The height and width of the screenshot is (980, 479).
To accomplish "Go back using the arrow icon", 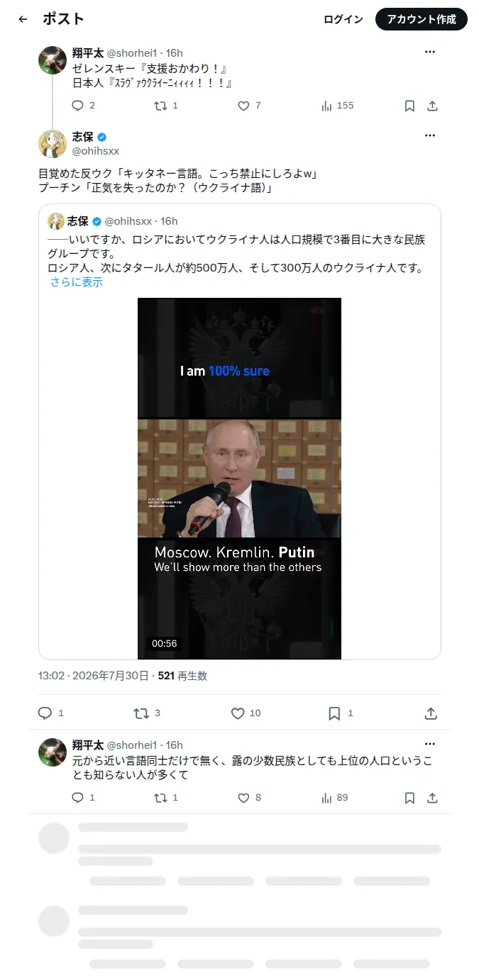I will [x=23, y=19].
